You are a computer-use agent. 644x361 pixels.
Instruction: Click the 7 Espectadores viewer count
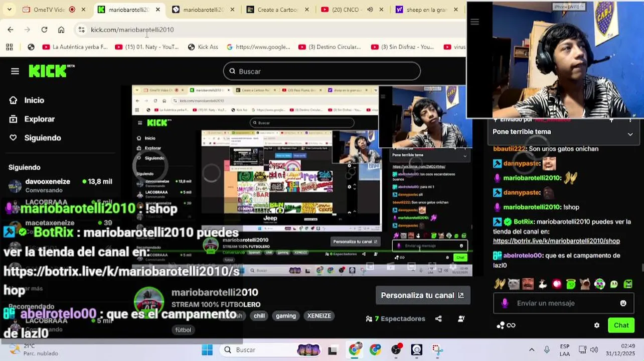click(396, 318)
